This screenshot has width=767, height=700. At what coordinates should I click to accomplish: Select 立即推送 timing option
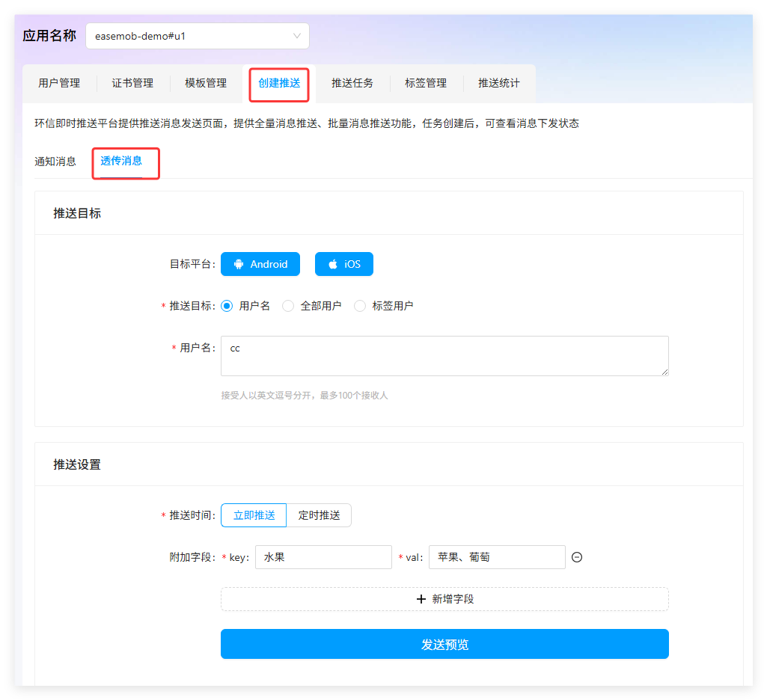254,515
